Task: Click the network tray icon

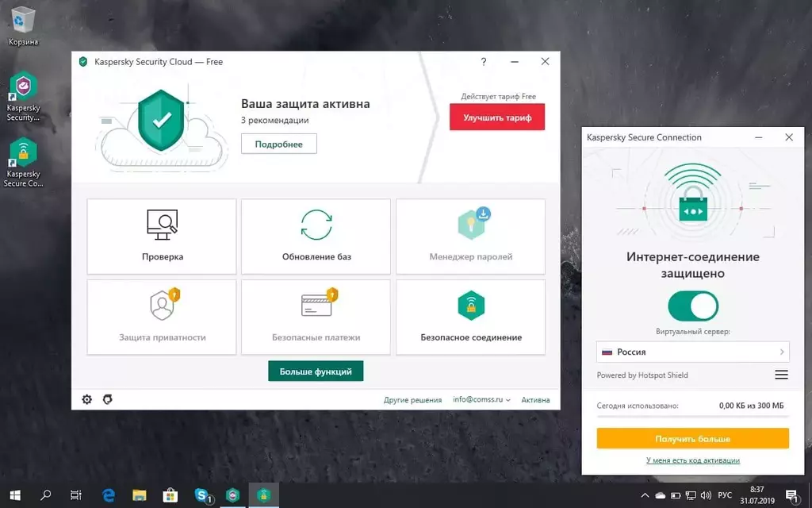Action: point(691,495)
